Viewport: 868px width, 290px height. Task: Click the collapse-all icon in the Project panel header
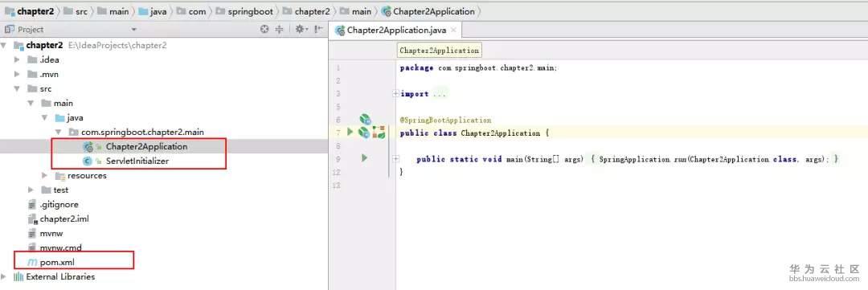pyautogui.click(x=280, y=30)
